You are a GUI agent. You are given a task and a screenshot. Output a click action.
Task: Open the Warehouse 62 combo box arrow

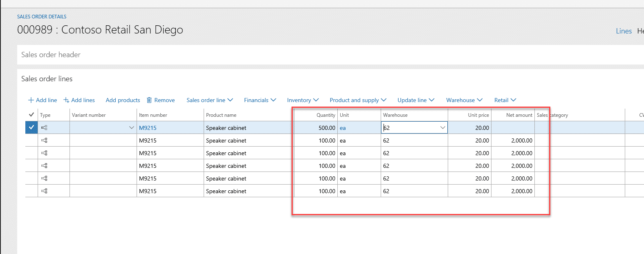coord(442,128)
